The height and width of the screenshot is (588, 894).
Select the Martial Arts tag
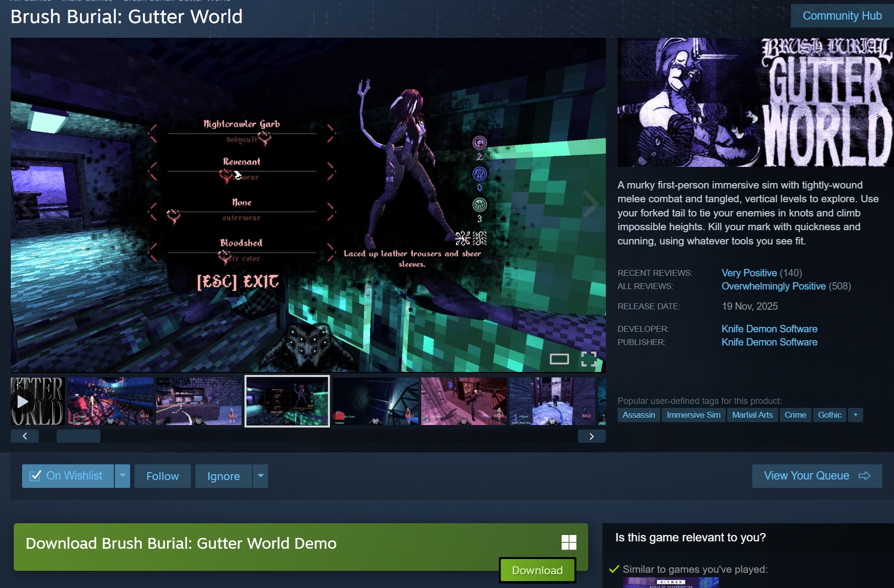[x=752, y=415]
